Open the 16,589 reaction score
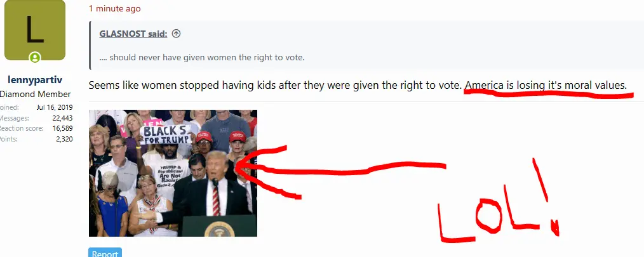This screenshot has width=644, height=257. (62, 128)
